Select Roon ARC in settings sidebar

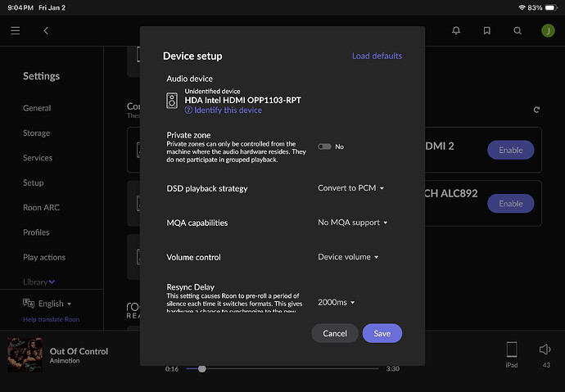point(43,208)
